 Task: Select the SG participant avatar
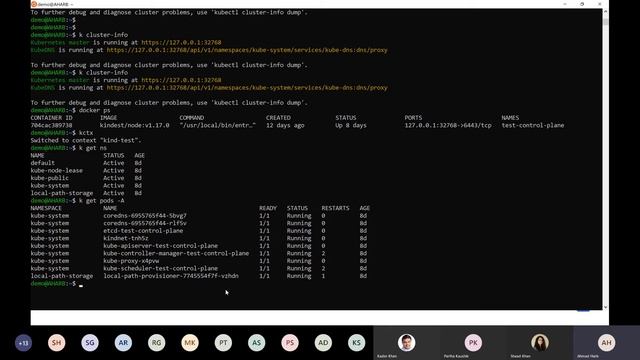90,343
